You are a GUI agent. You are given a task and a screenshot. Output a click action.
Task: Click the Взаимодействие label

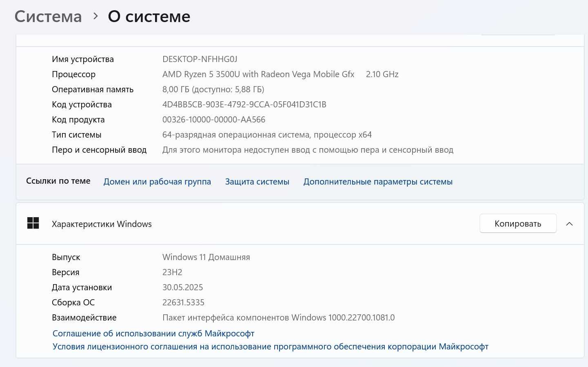[x=84, y=318]
